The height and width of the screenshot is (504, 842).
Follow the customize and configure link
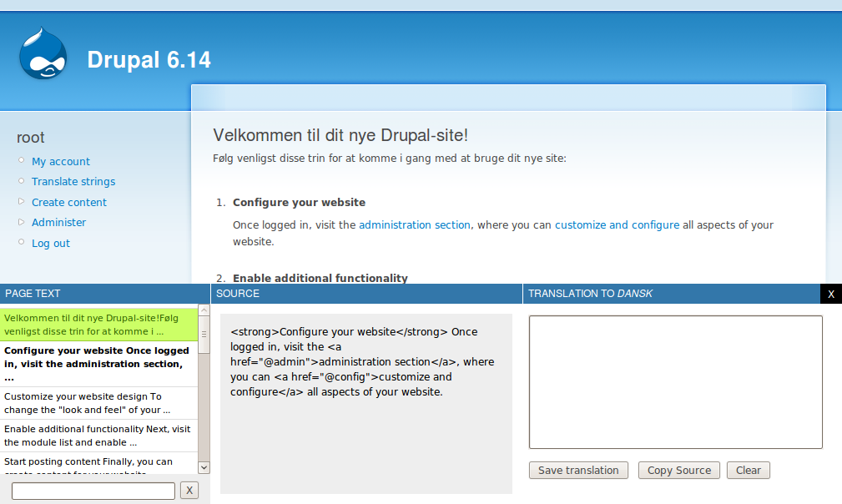pyautogui.click(x=617, y=225)
